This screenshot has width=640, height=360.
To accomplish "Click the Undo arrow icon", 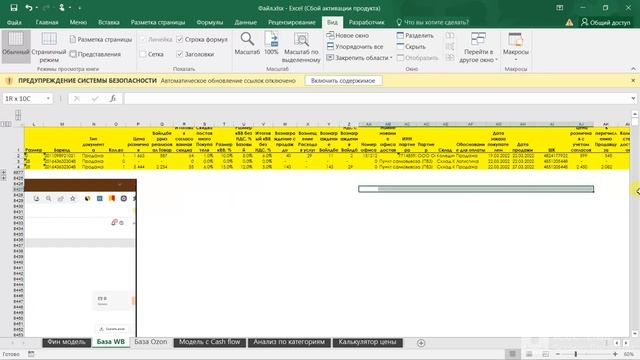I will [x=28, y=8].
